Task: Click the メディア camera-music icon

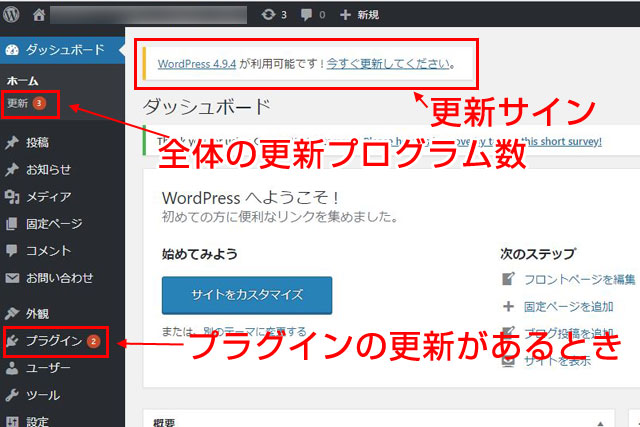Action: click(x=12, y=197)
